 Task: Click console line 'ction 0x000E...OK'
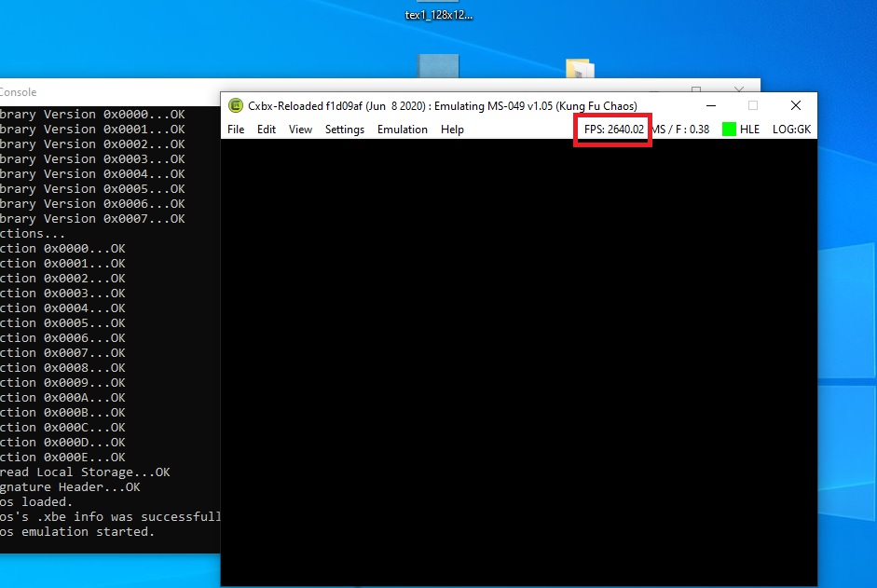pos(62,458)
